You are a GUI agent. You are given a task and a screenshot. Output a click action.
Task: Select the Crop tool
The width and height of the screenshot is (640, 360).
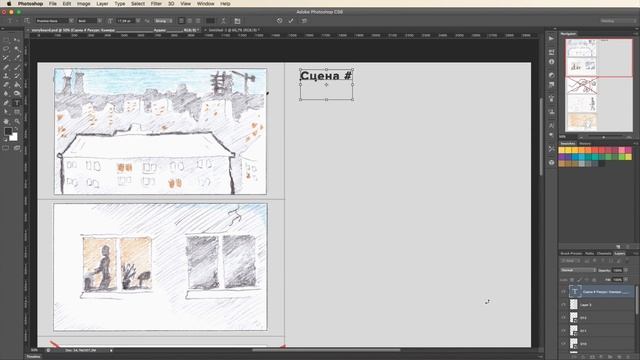6,58
